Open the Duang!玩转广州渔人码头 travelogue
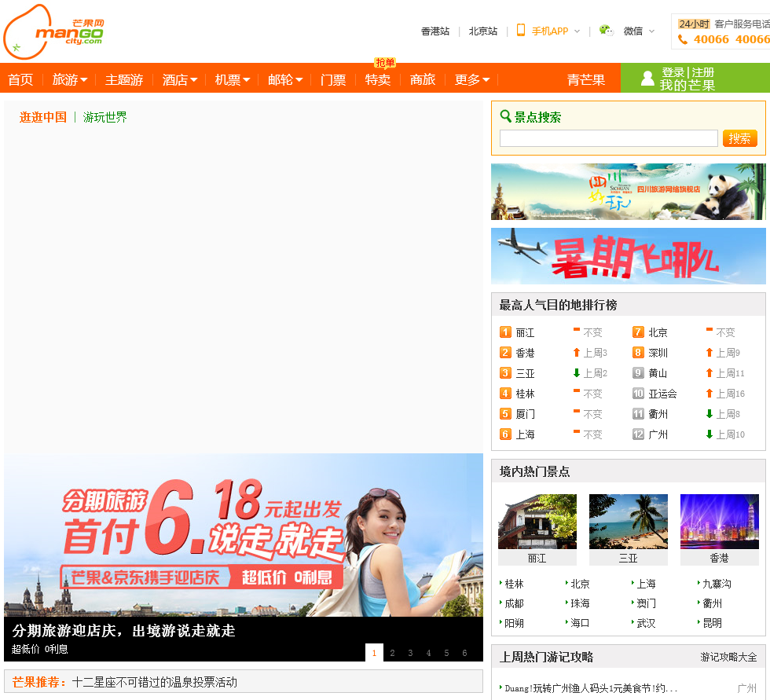 [591, 688]
